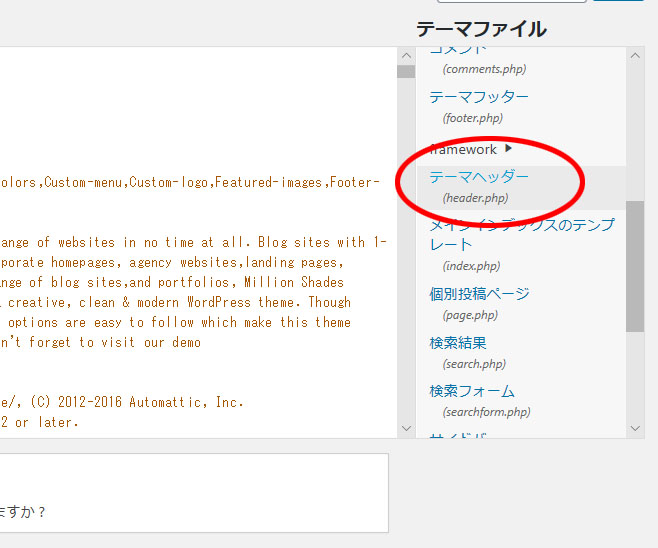Image resolution: width=658 pixels, height=548 pixels.
Task: Click the blue-outlined button at top right
Action: pyautogui.click(x=618, y=2)
